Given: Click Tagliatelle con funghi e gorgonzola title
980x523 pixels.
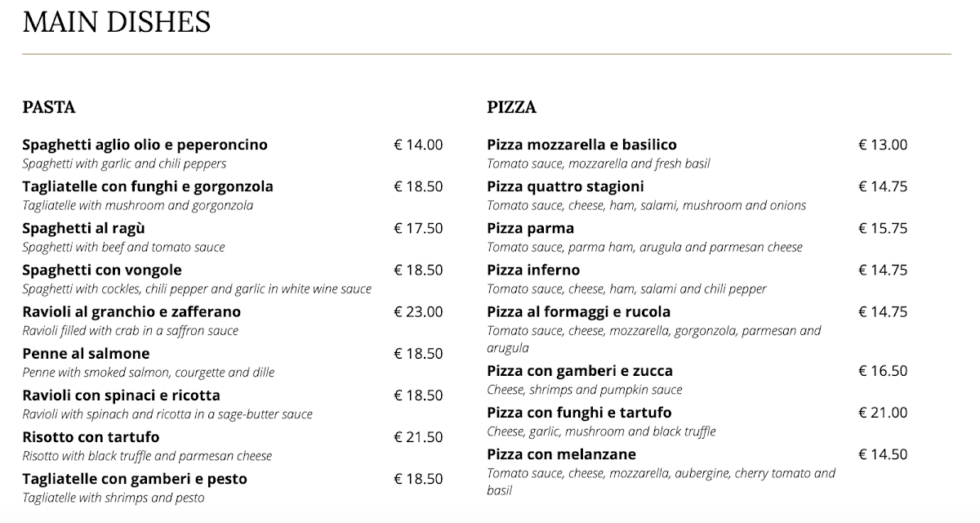Looking at the screenshot, I should pyautogui.click(x=148, y=187).
